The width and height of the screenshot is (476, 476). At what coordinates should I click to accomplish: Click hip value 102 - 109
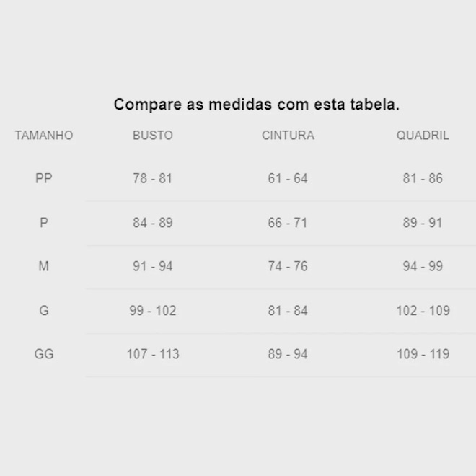[423, 311]
